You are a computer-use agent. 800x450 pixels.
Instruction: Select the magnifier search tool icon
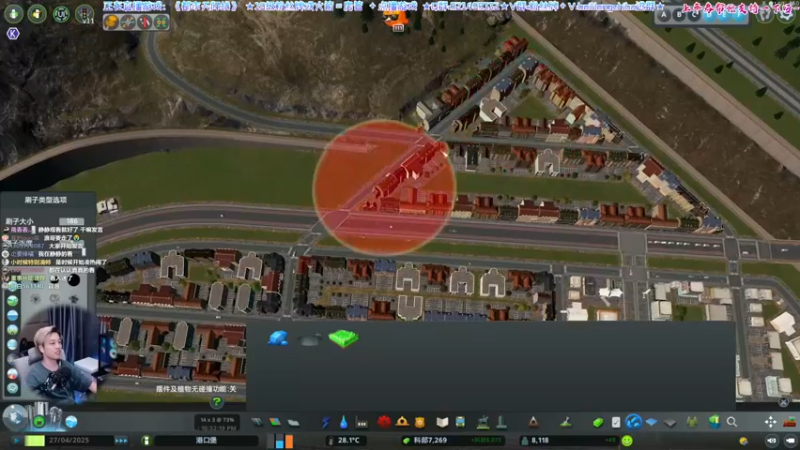click(x=732, y=421)
